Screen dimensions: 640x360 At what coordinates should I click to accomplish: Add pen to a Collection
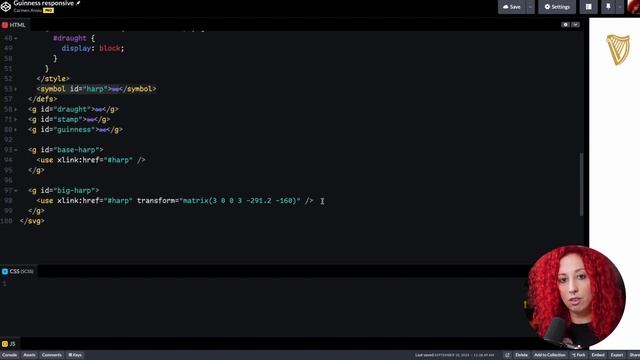tap(550, 355)
